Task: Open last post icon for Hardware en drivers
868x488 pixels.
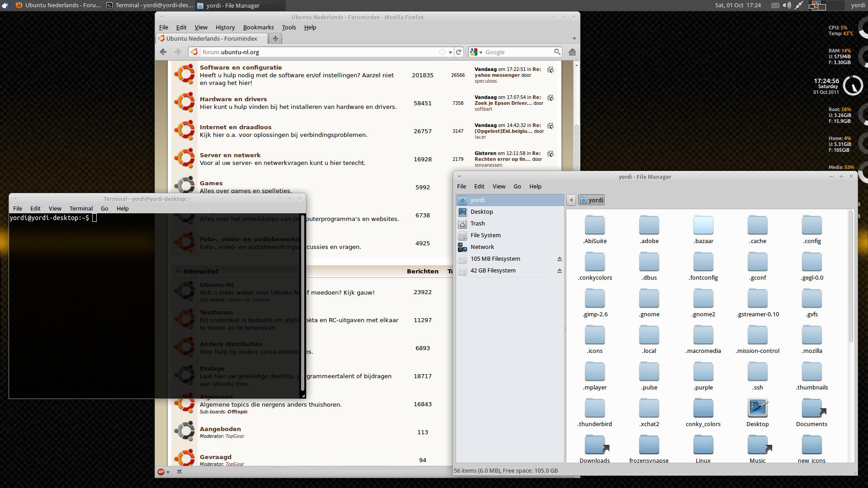Action: [551, 98]
